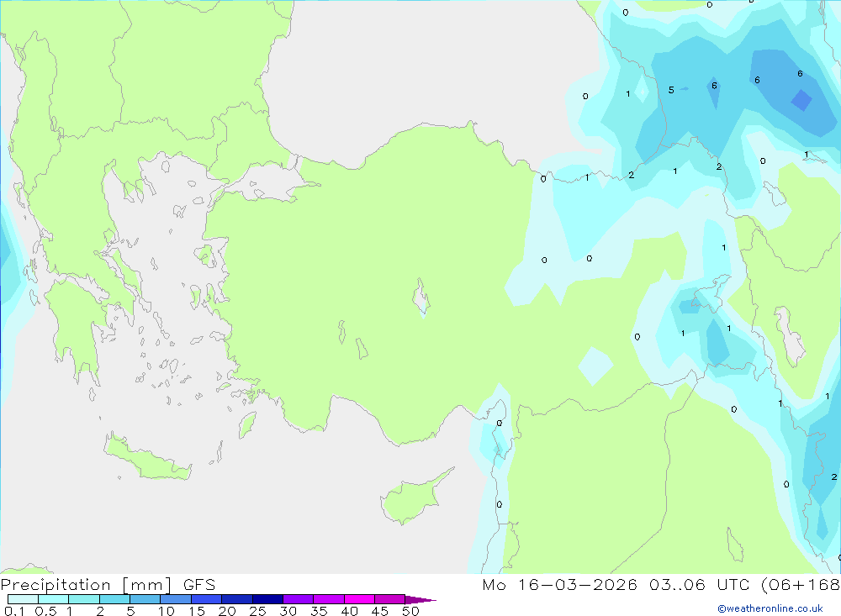The width and height of the screenshot is (841, 616).
Task: Open the weatheronline.co.uk copyright link
Action: 770,608
